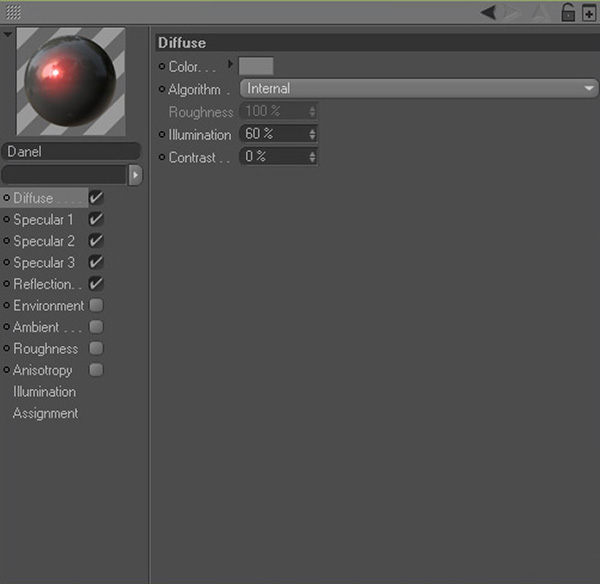Click the Specular 3 animation dot
This screenshot has width=600, height=584.
(x=7, y=262)
